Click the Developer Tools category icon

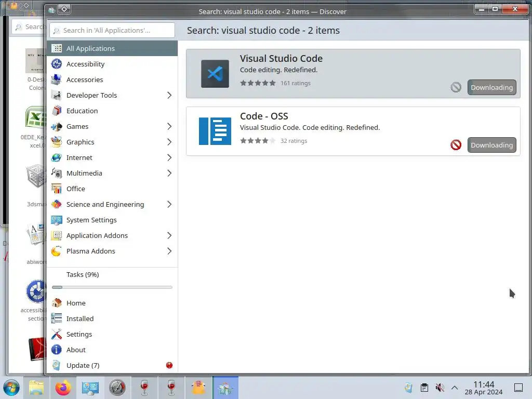pyautogui.click(x=56, y=96)
